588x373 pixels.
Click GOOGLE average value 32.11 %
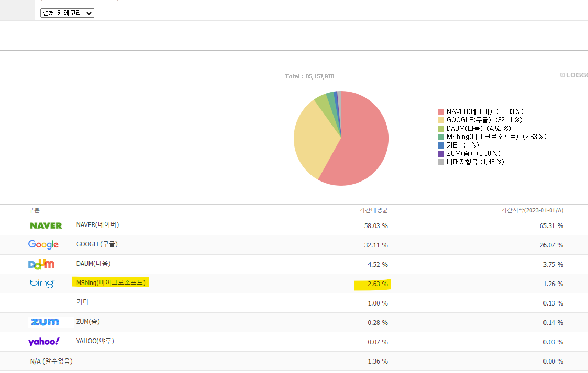click(x=376, y=245)
